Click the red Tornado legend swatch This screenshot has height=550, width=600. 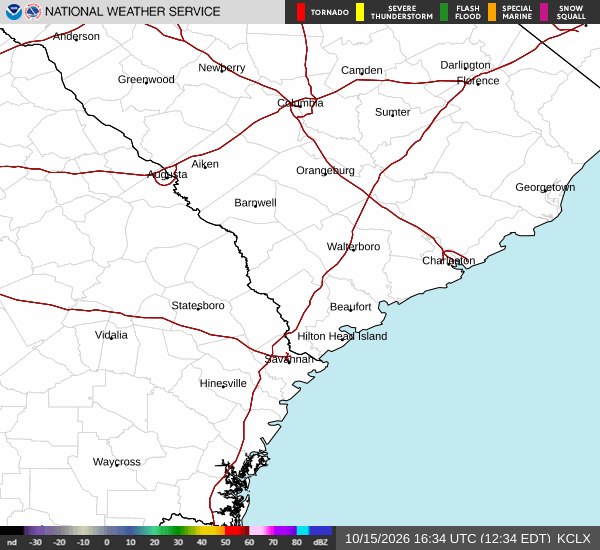[301, 12]
